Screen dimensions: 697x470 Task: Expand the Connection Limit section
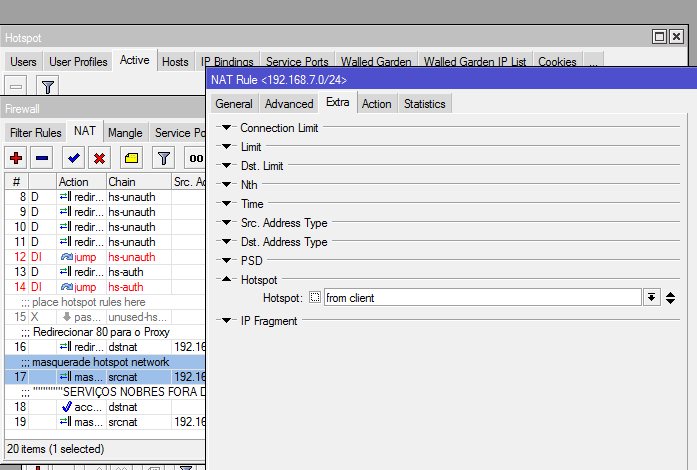226,128
